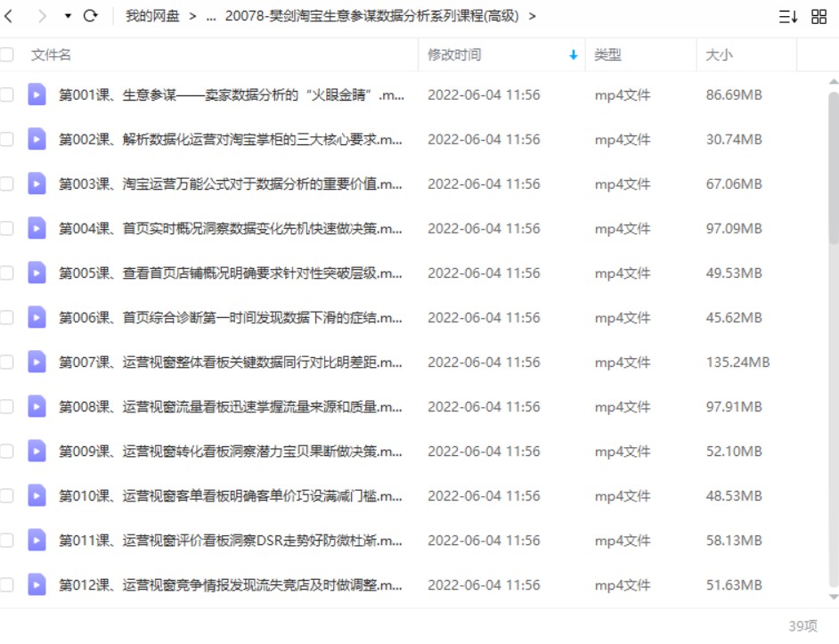The width and height of the screenshot is (839, 644).
Task: Click the video icon of 第010课
Action: click(x=37, y=496)
